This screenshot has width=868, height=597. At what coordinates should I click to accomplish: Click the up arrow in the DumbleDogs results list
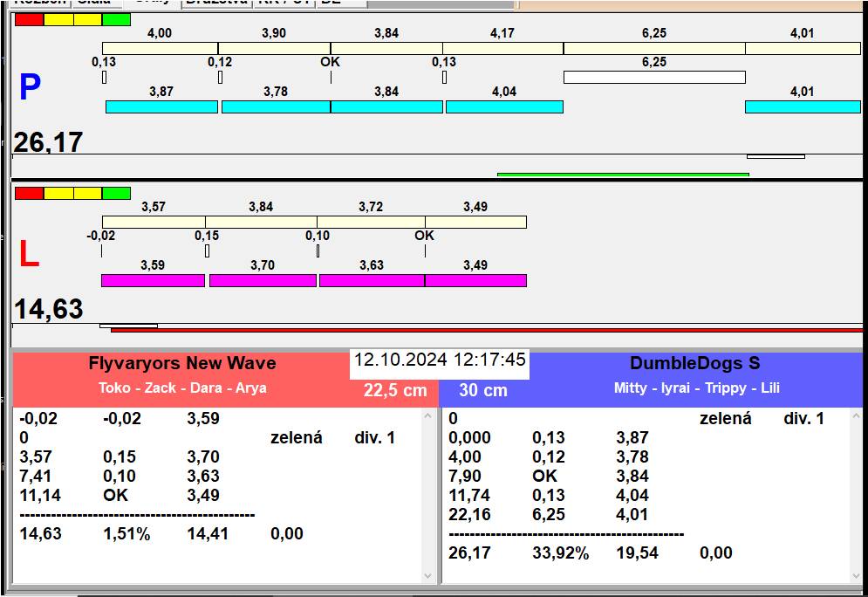click(857, 415)
